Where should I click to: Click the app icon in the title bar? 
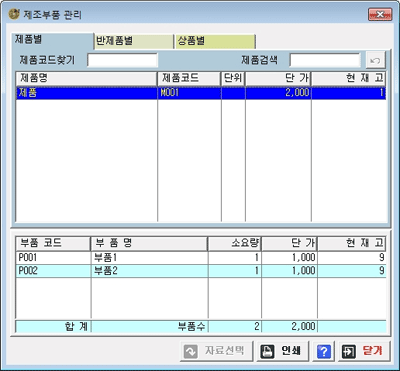click(14, 14)
